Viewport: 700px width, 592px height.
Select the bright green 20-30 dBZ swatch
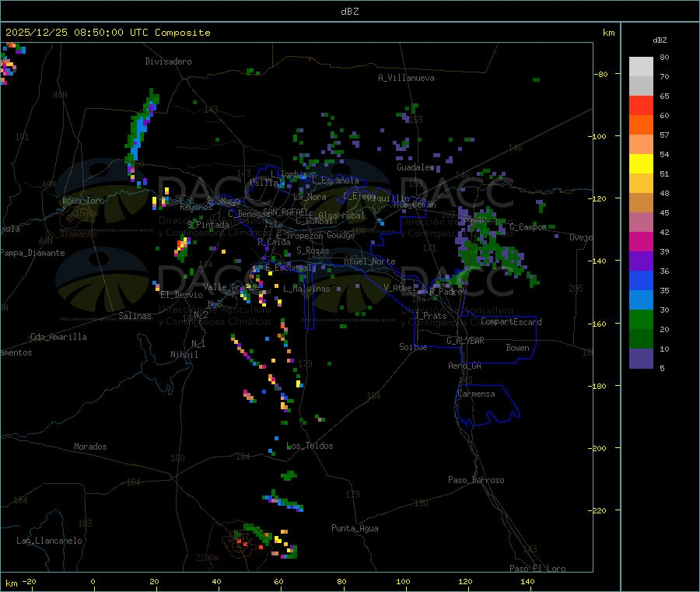pos(641,319)
